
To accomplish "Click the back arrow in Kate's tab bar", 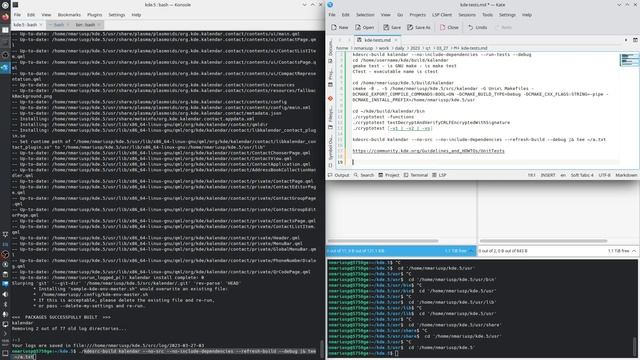I will [x=340, y=40].
